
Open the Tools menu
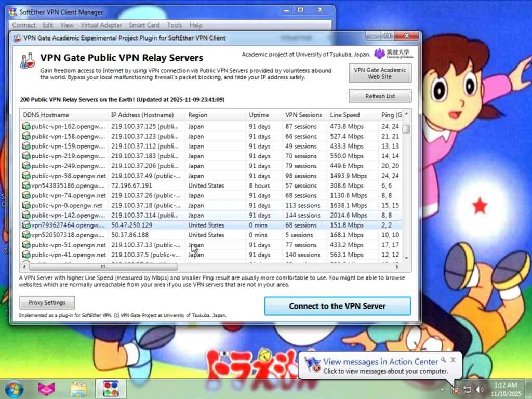(x=175, y=25)
